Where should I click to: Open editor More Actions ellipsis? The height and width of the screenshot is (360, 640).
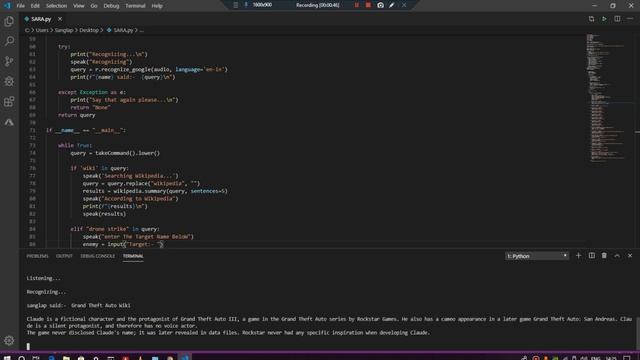[x=630, y=19]
